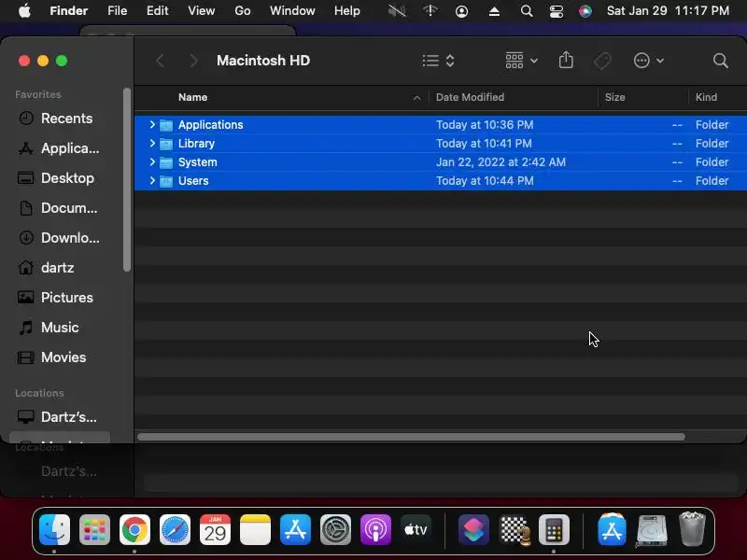Open the View menu
747x560 pixels.
tap(201, 10)
